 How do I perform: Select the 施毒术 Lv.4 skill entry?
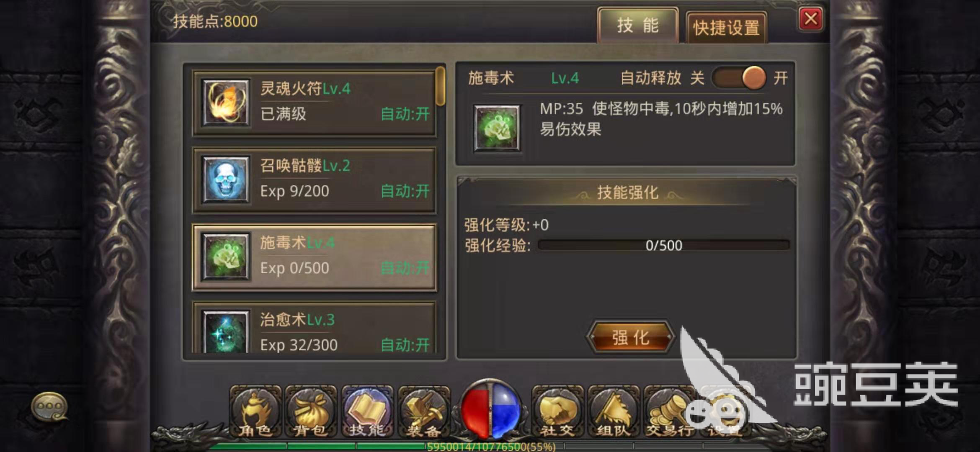[314, 257]
